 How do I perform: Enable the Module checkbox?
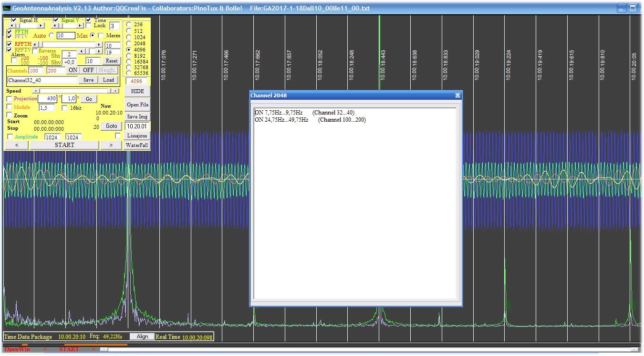pyautogui.click(x=10, y=107)
